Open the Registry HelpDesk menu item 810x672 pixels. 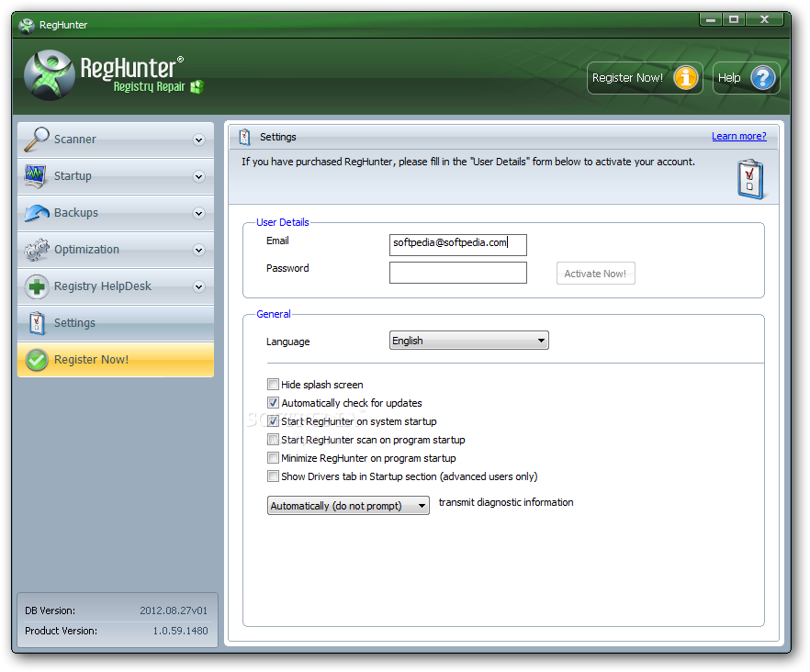(116, 286)
